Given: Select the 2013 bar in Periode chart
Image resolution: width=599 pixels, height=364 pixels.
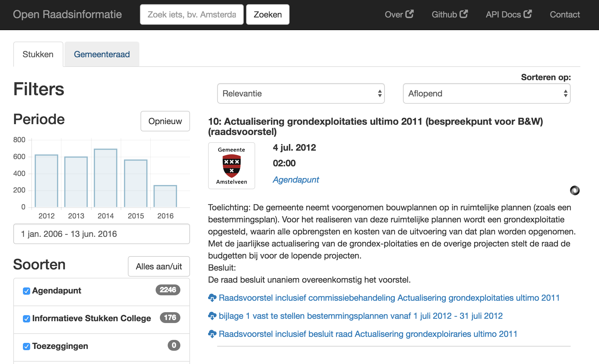Looking at the screenshot, I should point(76,182).
